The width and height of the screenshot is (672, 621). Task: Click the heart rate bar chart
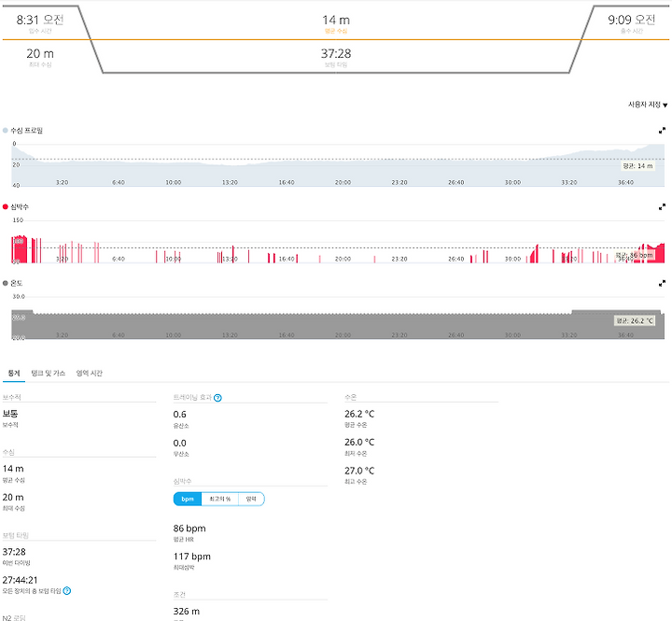pyautogui.click(x=338, y=242)
